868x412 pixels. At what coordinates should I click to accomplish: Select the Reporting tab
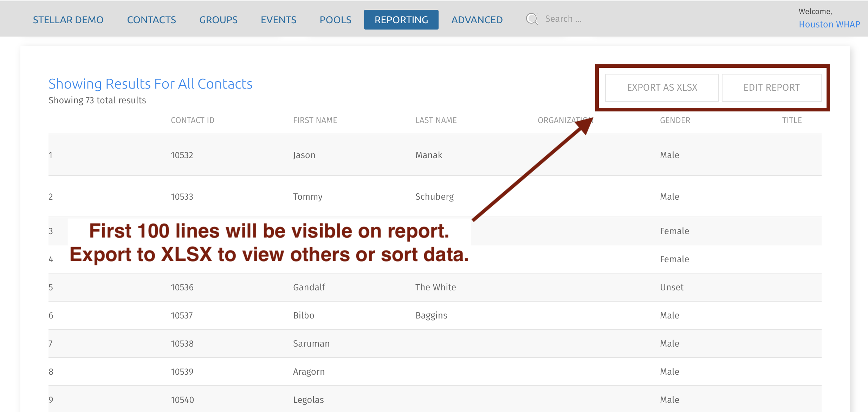(x=401, y=20)
